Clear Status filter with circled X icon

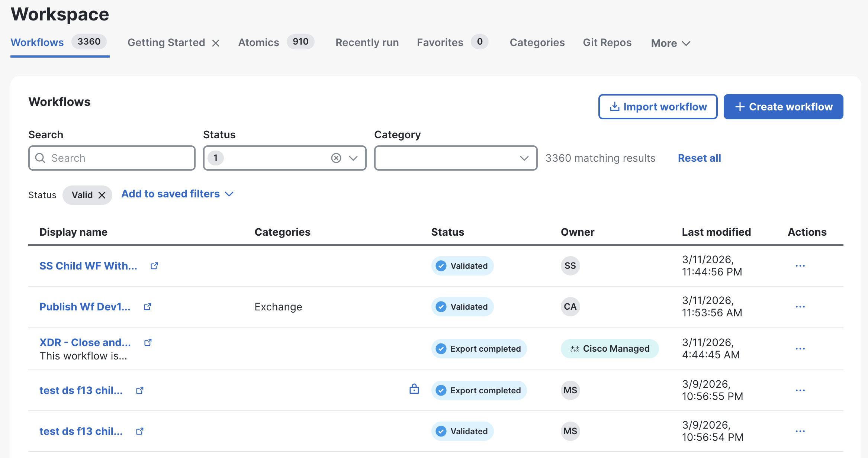point(336,158)
